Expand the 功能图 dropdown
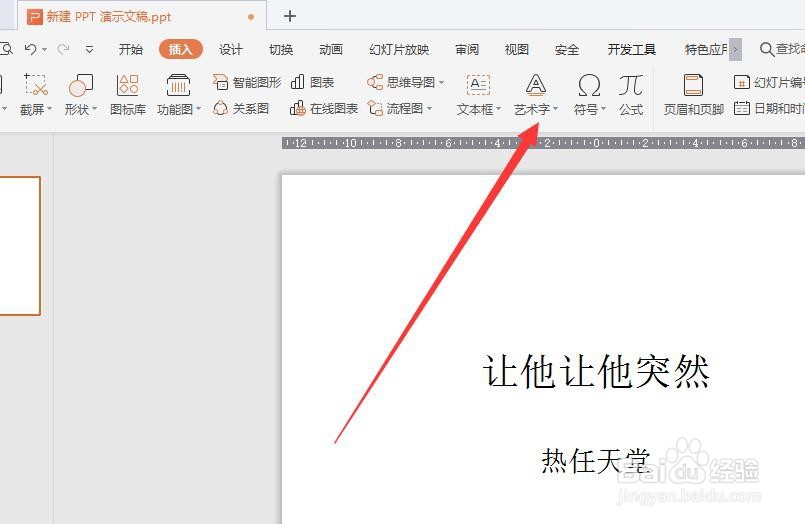 coord(198,109)
